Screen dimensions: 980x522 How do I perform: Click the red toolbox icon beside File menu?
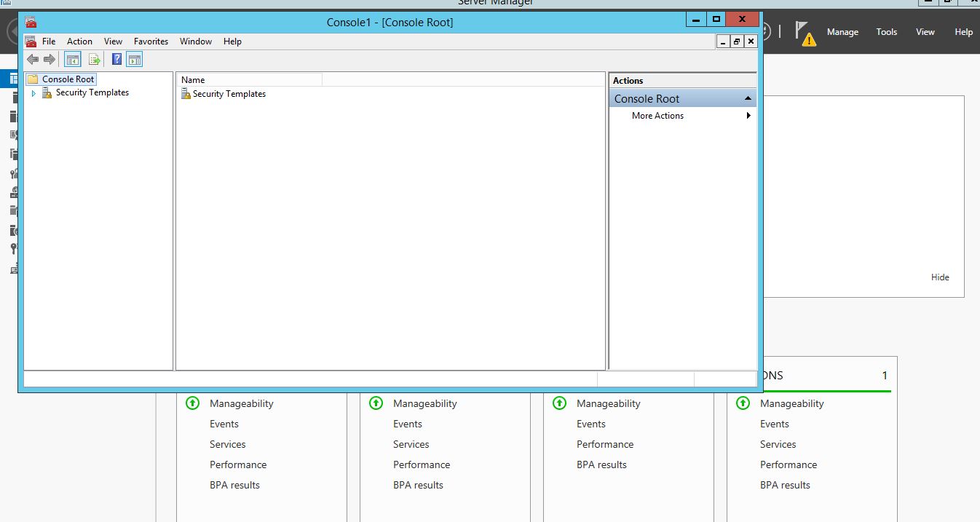(31, 41)
